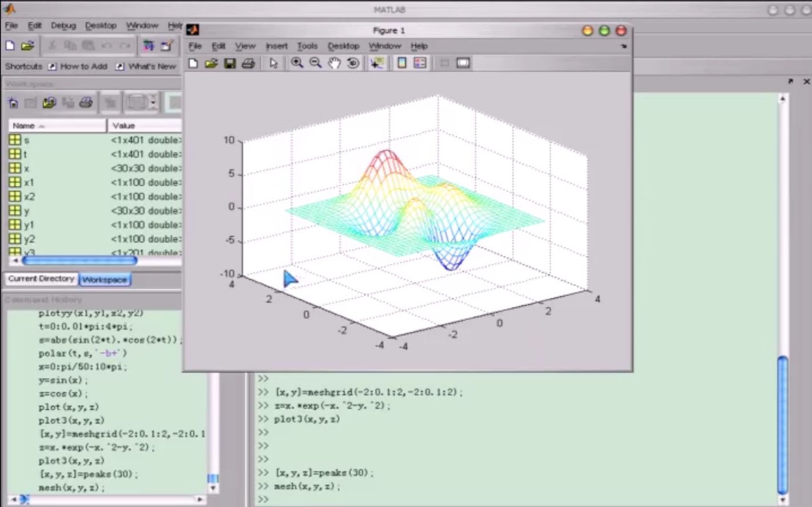The image size is (812, 507).
Task: Click the Command Window undock arrow
Action: coord(790,82)
